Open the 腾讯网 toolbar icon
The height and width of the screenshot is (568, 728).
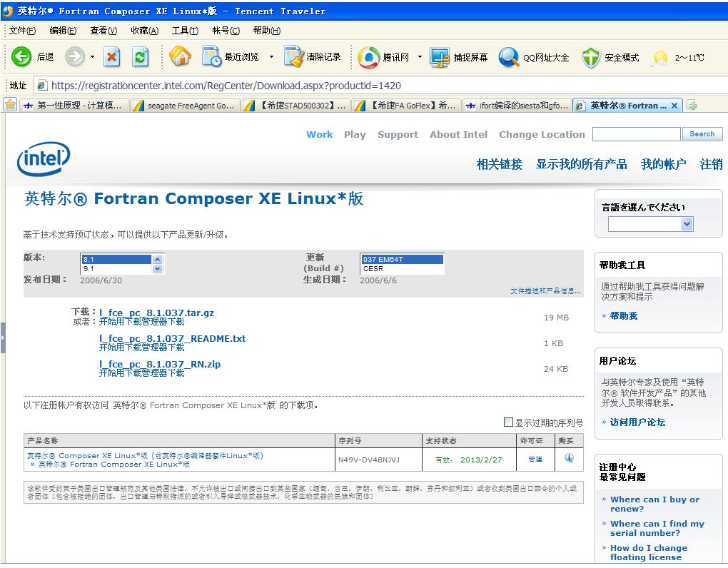coord(369,57)
